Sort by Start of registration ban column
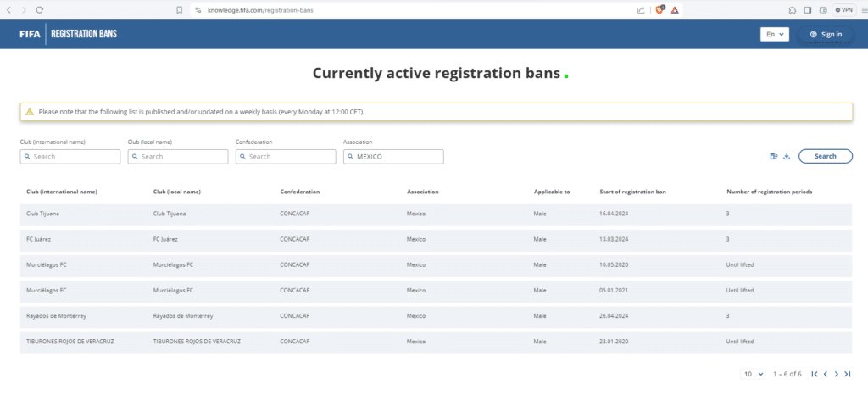This screenshot has height=395, width=868. point(632,192)
